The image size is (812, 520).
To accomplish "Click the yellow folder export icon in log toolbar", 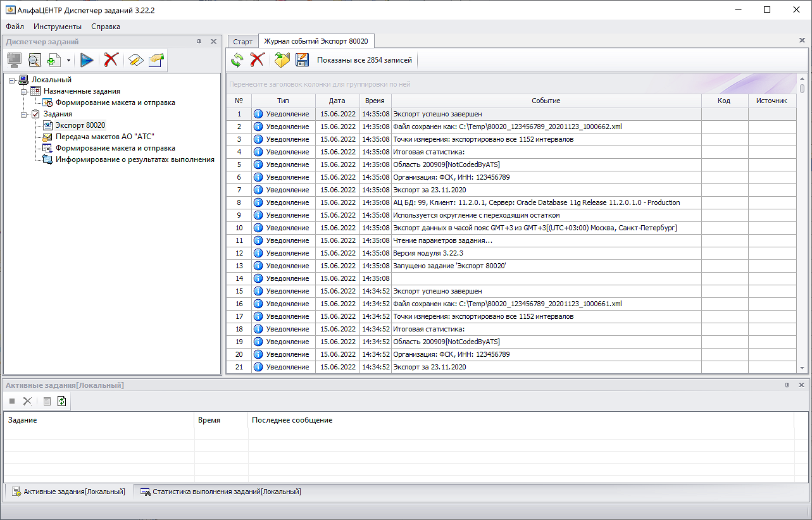I will coord(282,60).
